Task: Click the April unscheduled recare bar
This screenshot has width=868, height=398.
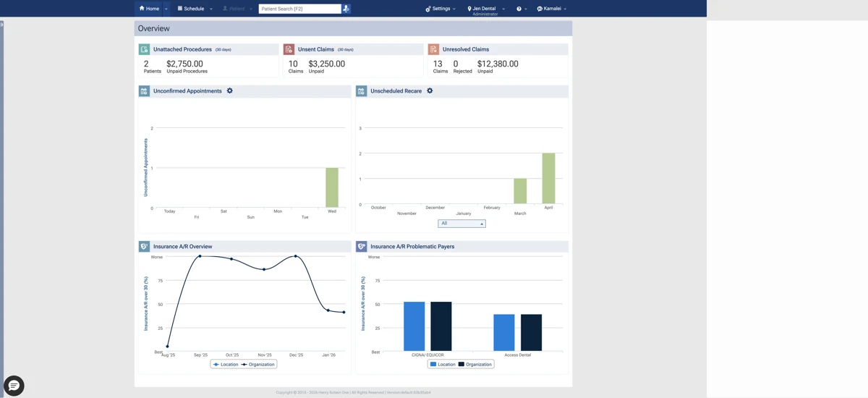Action: pos(548,179)
